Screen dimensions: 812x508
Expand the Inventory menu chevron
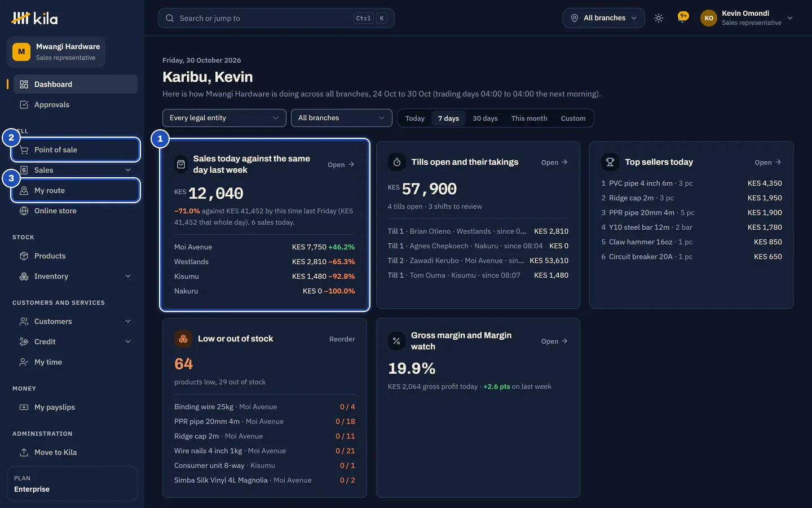128,276
